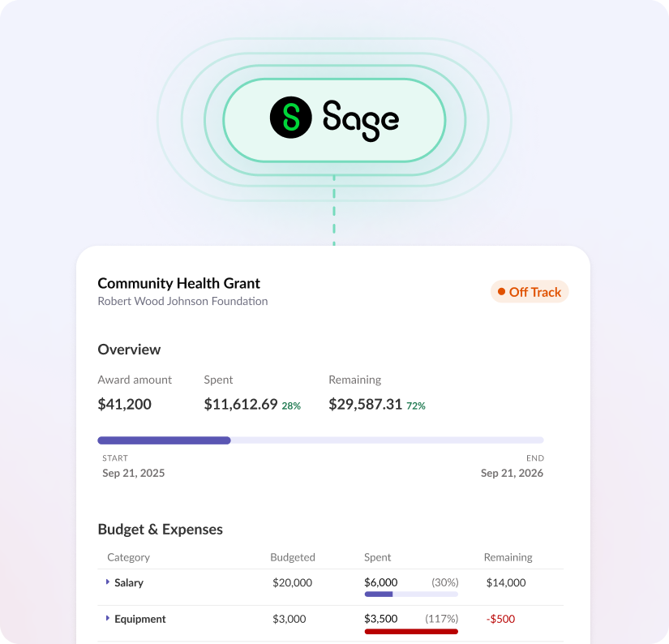Open the Community Health Grant title
This screenshot has width=669, height=644.
pyautogui.click(x=178, y=283)
